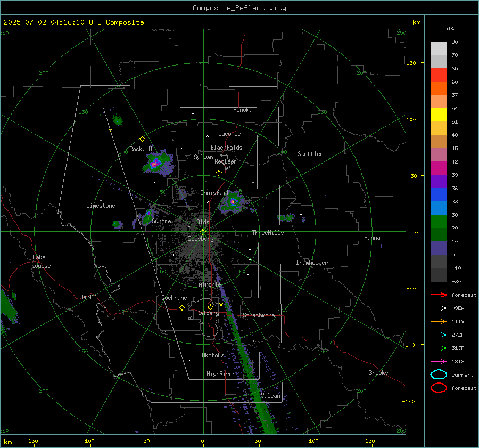Click the Blackfalds city label
Viewport: 479px width, 448px height.
pos(226,148)
